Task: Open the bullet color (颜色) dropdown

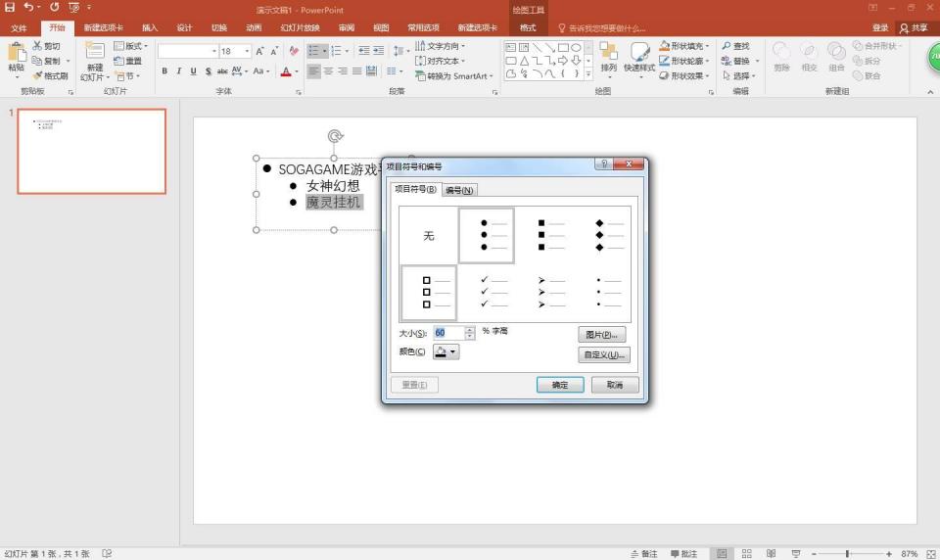Action: click(x=446, y=352)
